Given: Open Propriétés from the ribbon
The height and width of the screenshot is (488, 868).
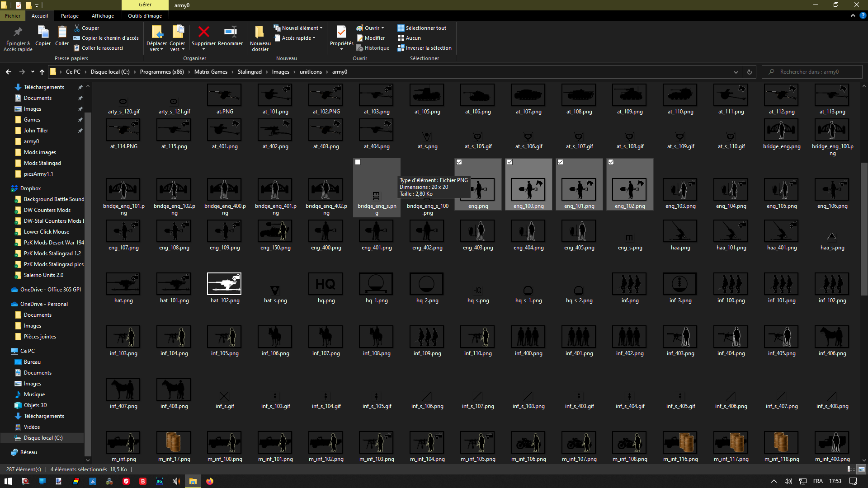Looking at the screenshot, I should click(x=341, y=32).
